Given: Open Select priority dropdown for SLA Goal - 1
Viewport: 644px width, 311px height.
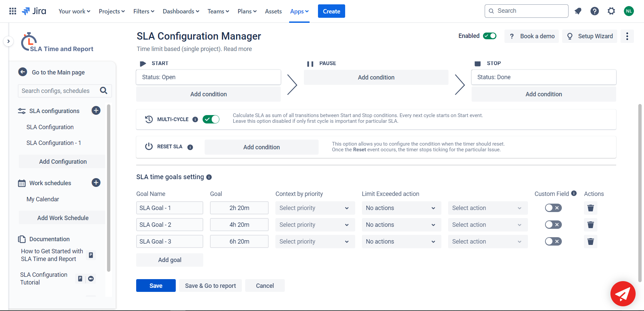Looking at the screenshot, I should coord(315,208).
